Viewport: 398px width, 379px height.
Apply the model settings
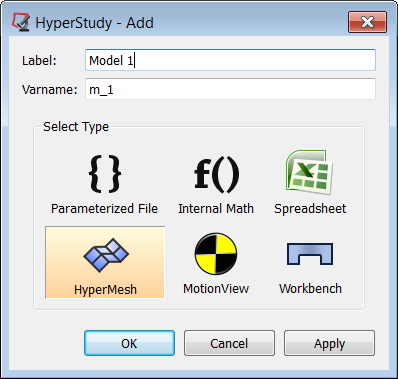329,343
